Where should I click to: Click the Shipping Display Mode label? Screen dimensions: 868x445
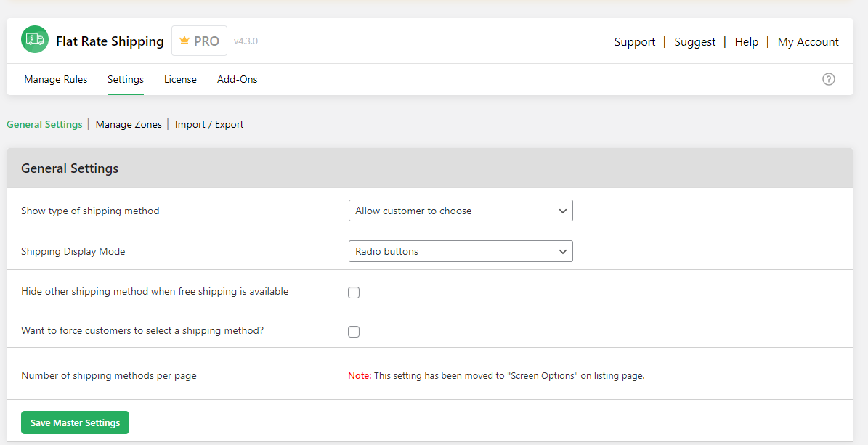click(73, 251)
